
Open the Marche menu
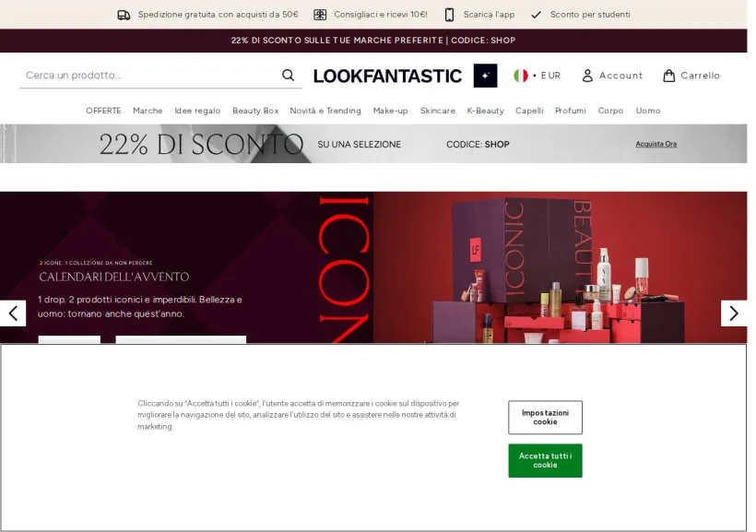[x=148, y=111]
